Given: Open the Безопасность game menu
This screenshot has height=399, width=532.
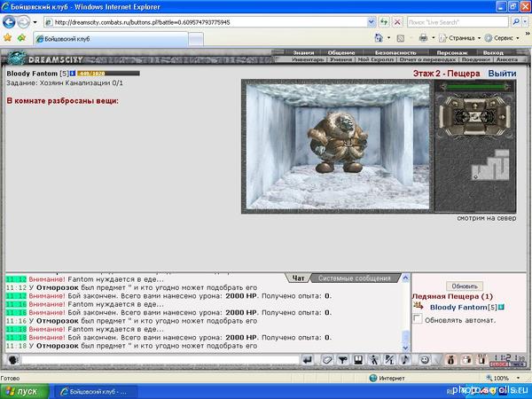Looking at the screenshot, I should coord(395,52).
